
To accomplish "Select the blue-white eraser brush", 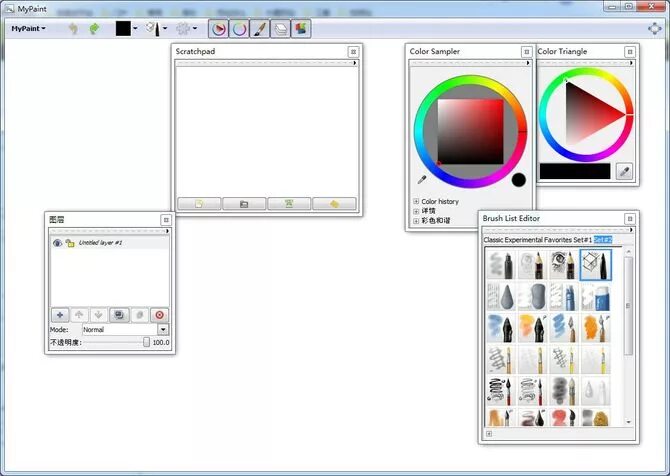I will pyautogui.click(x=596, y=297).
